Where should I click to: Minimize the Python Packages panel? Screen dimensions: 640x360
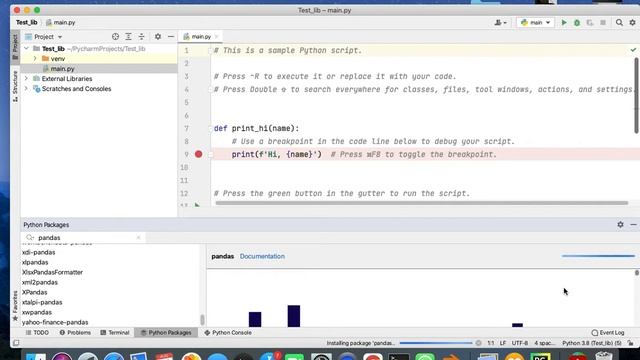click(633, 224)
